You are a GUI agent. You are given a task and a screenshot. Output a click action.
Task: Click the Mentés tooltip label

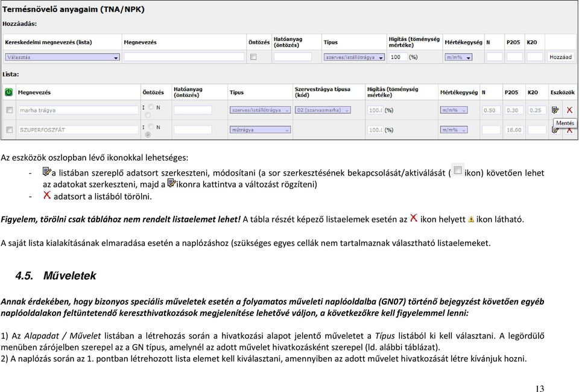point(565,123)
